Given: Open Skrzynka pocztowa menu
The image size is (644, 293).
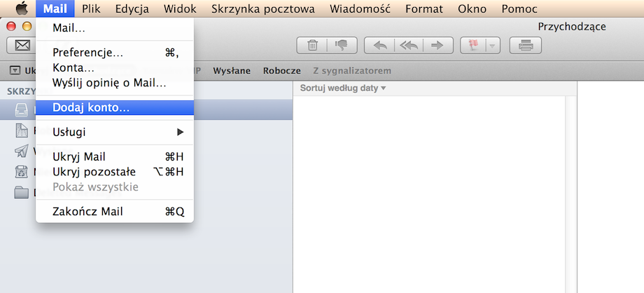Looking at the screenshot, I should tap(263, 8).
